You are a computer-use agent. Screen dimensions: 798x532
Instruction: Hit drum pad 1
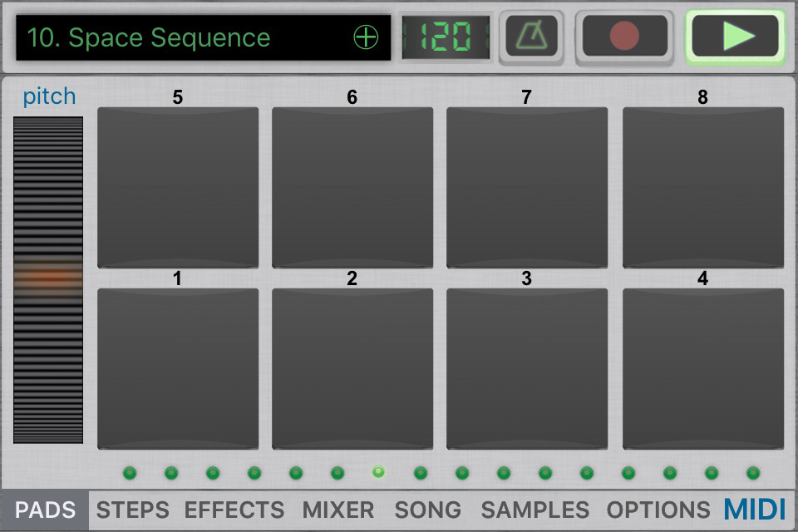click(178, 369)
